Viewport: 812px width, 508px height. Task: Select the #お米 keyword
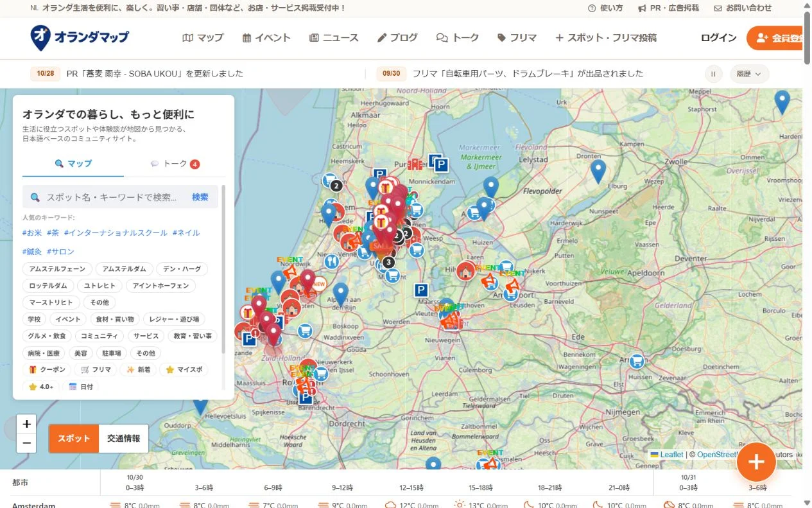[x=32, y=232]
